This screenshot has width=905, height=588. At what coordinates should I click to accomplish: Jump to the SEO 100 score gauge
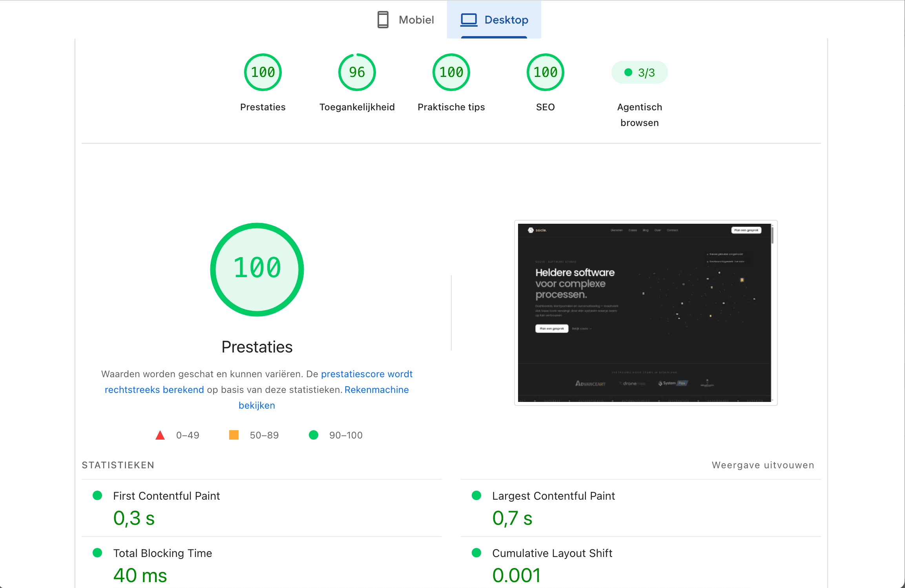coord(546,72)
